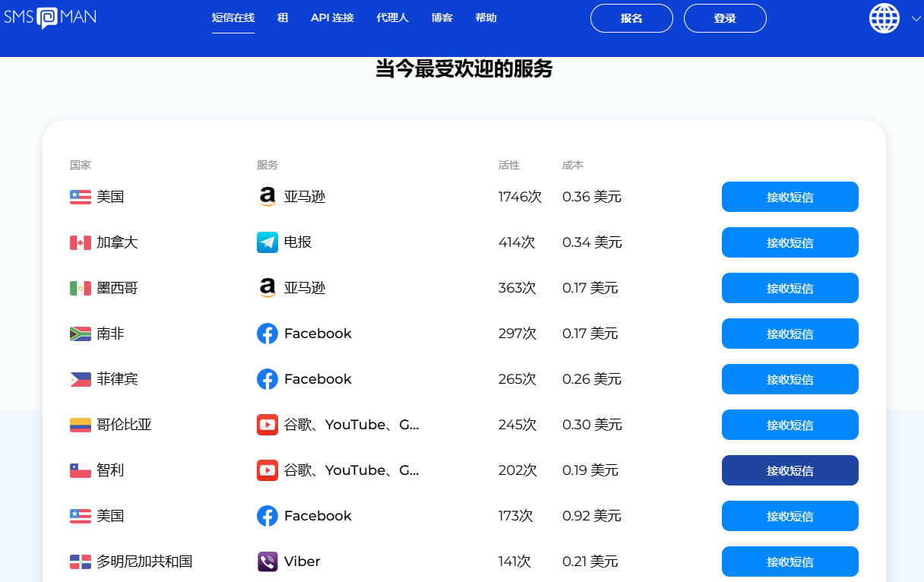This screenshot has height=582, width=924.
Task: Click 接收短信 for 智利 row
Action: click(x=790, y=470)
